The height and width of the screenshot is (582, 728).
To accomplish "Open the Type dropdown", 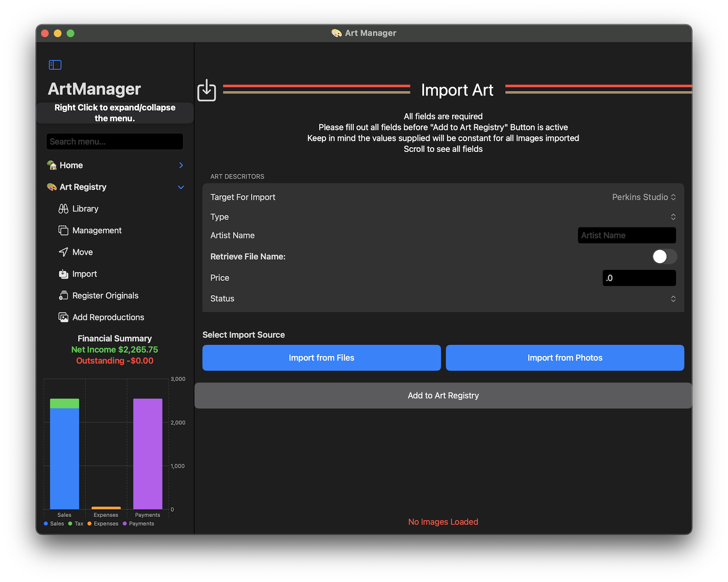I will click(673, 217).
